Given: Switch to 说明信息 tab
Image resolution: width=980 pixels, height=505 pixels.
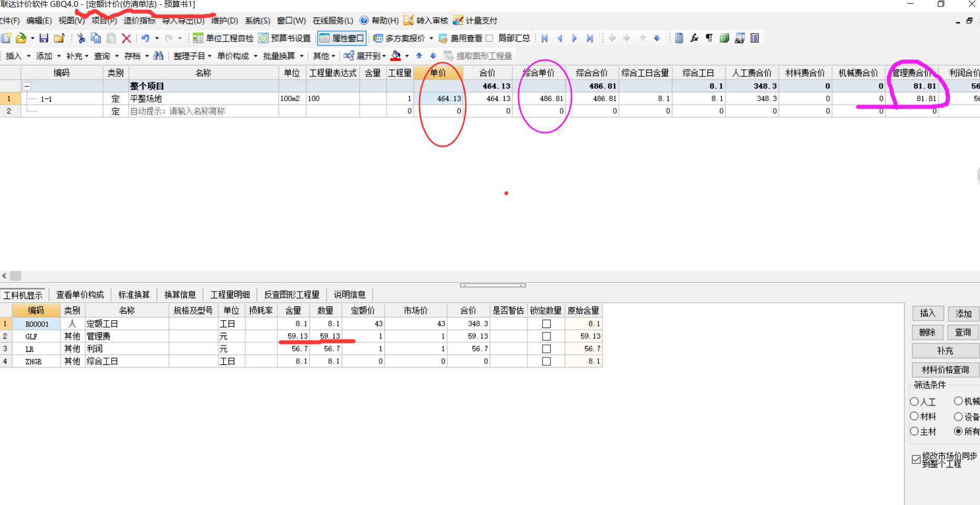Looking at the screenshot, I should pos(349,294).
